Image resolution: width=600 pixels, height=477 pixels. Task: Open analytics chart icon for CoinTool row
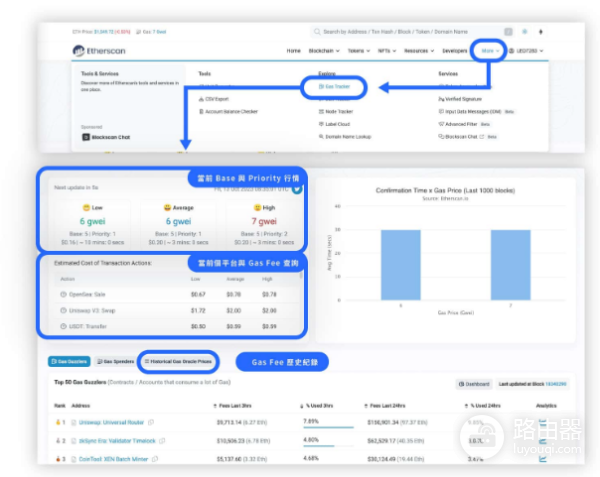(x=543, y=459)
